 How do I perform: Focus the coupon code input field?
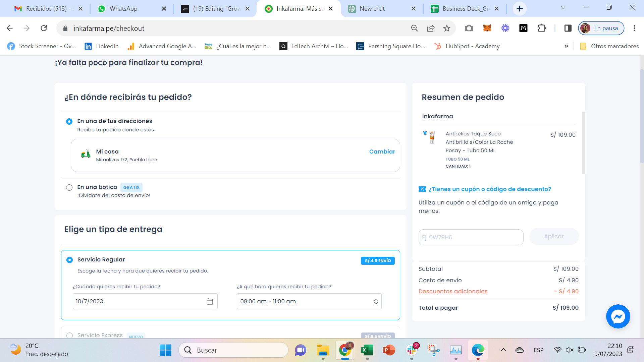471,237
